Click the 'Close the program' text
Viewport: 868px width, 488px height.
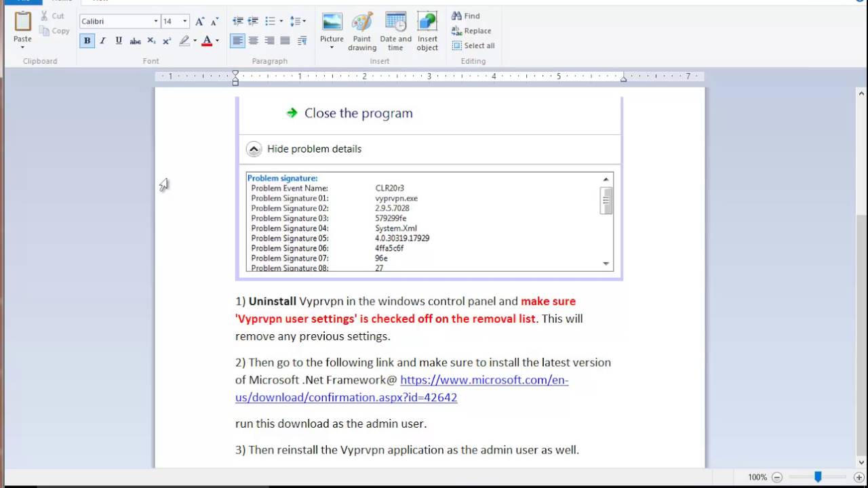tap(358, 113)
